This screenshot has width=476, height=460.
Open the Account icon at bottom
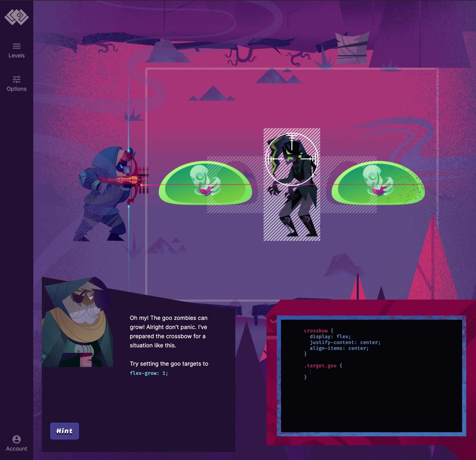coord(16,440)
